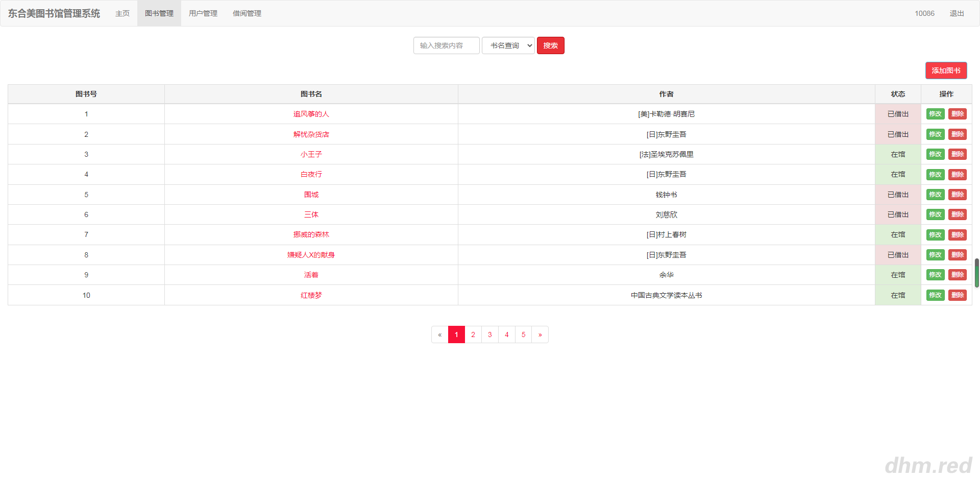This screenshot has height=478, width=980.
Task: Open the 主页 menu item
Action: tap(122, 13)
